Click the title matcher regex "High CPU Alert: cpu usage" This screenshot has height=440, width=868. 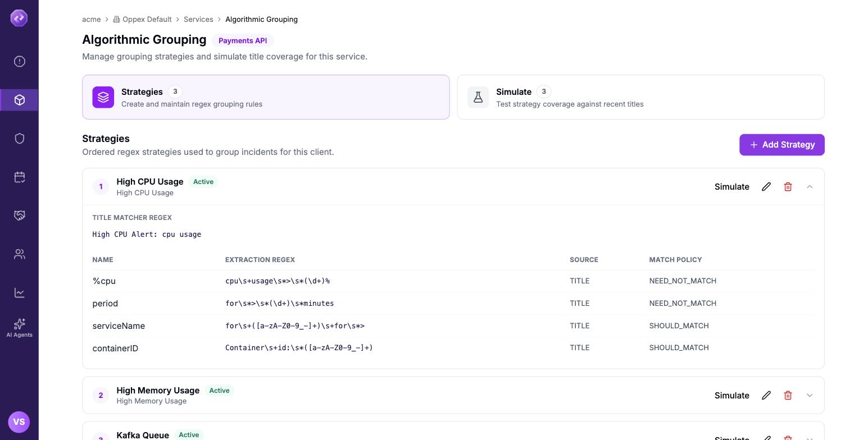(x=147, y=235)
